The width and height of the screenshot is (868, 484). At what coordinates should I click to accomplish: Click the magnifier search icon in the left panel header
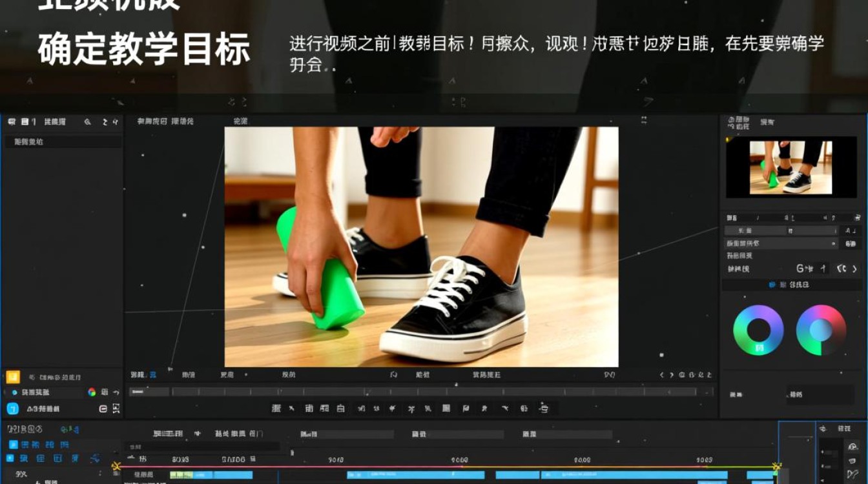pyautogui.click(x=88, y=121)
